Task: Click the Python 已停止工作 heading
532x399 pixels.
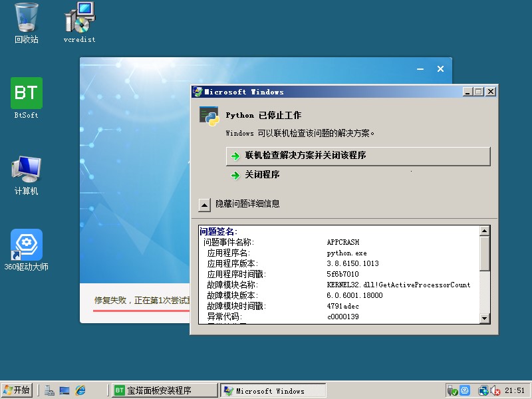Action: click(x=263, y=115)
